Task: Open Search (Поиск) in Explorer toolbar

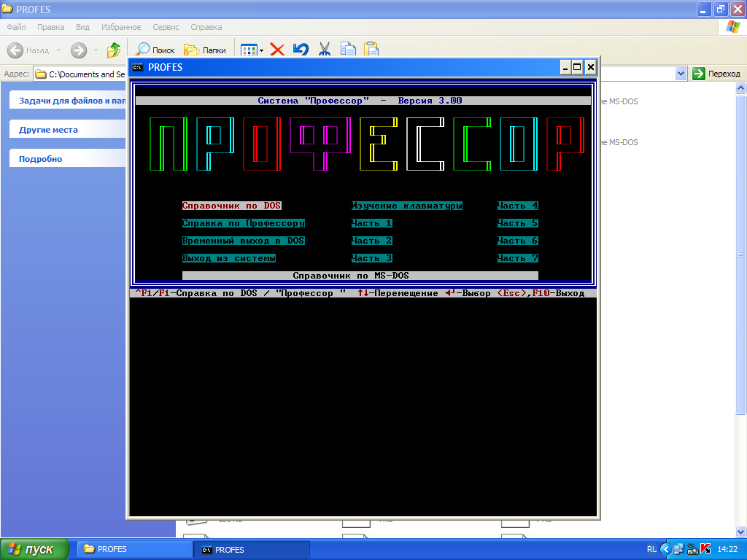Action: 155,50
